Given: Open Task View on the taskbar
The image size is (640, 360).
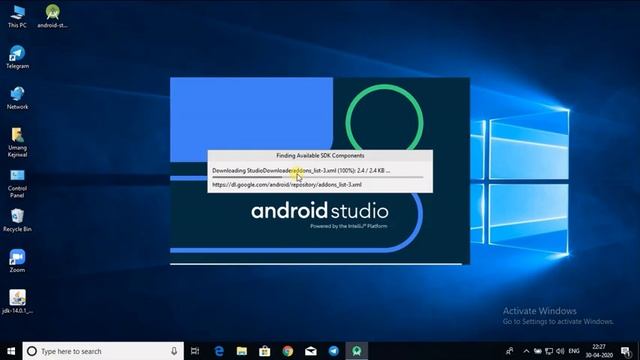Looking at the screenshot, I should (x=195, y=351).
